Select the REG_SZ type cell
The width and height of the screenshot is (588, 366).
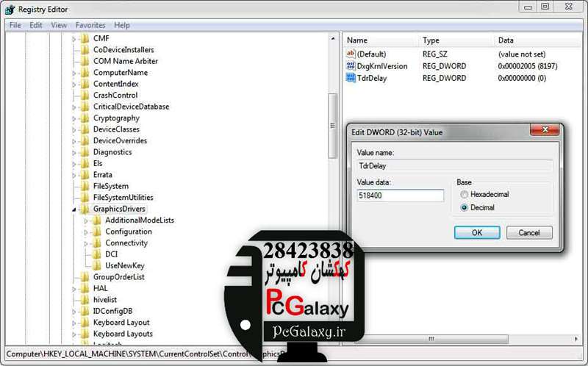pos(435,54)
